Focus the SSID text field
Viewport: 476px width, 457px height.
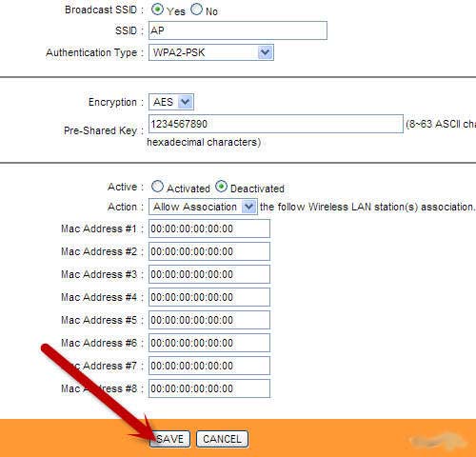tap(238, 30)
